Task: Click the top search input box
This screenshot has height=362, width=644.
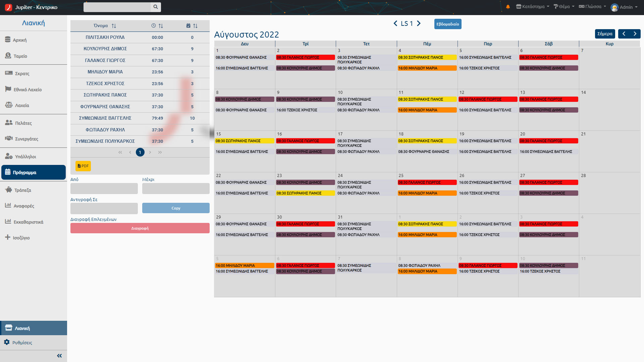Action: point(117,7)
